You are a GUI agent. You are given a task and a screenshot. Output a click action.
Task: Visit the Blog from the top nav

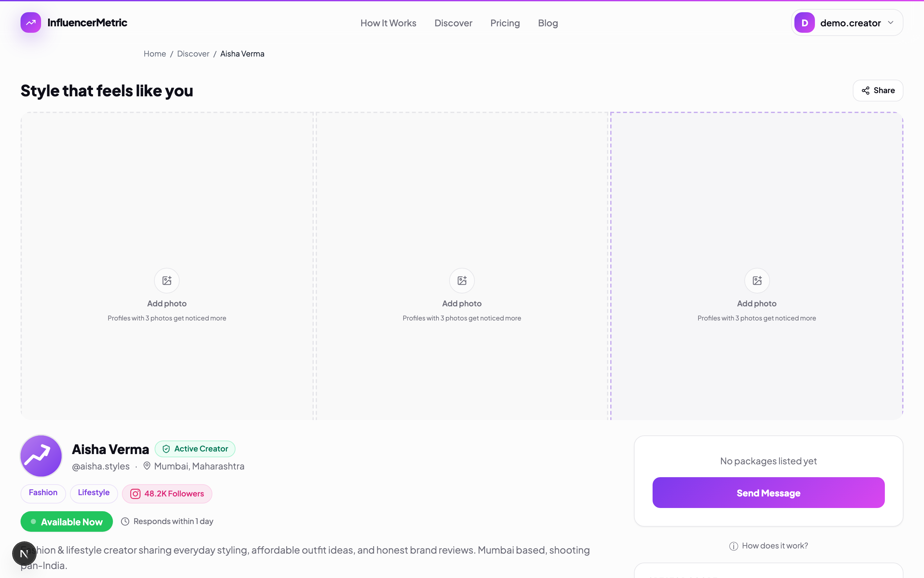coord(548,23)
